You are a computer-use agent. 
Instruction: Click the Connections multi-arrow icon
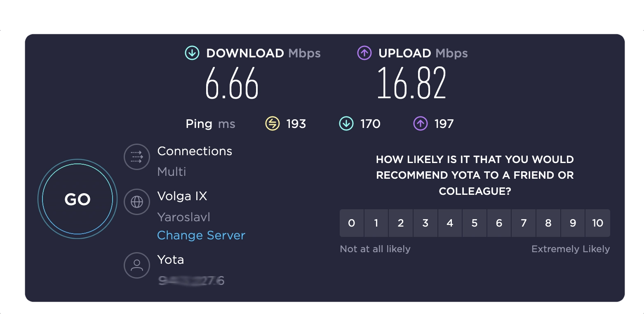(136, 157)
